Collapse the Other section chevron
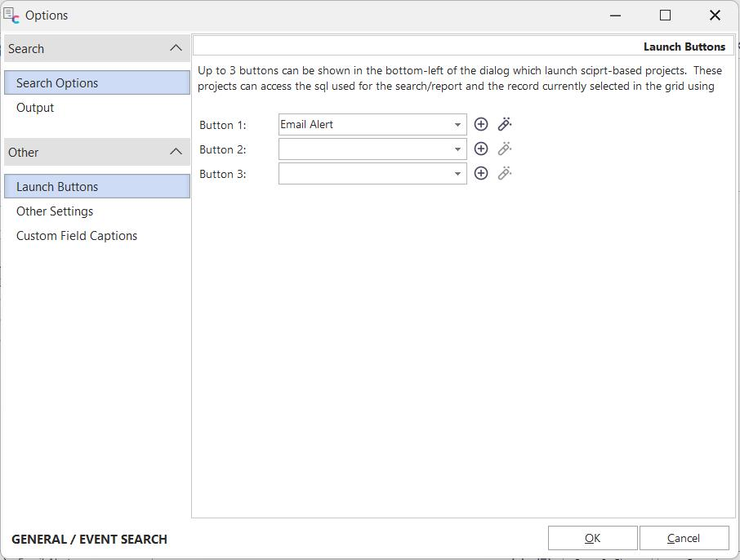The width and height of the screenshot is (740, 560). point(176,152)
